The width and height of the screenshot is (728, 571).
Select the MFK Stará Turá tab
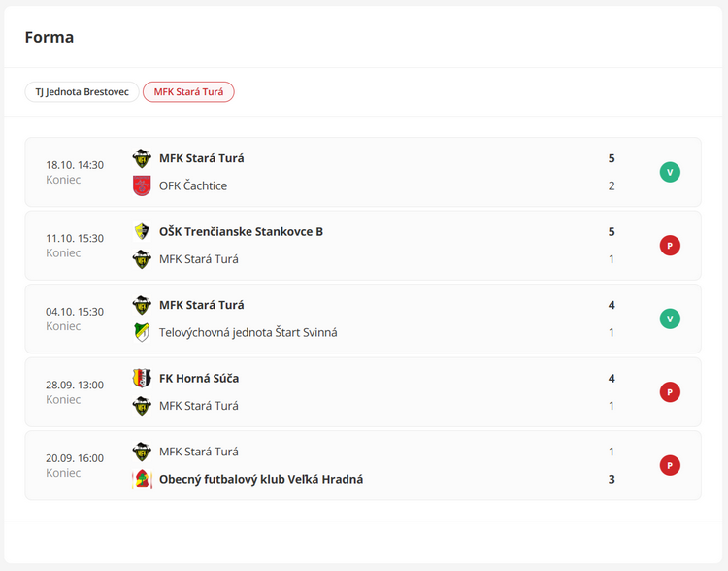click(188, 92)
